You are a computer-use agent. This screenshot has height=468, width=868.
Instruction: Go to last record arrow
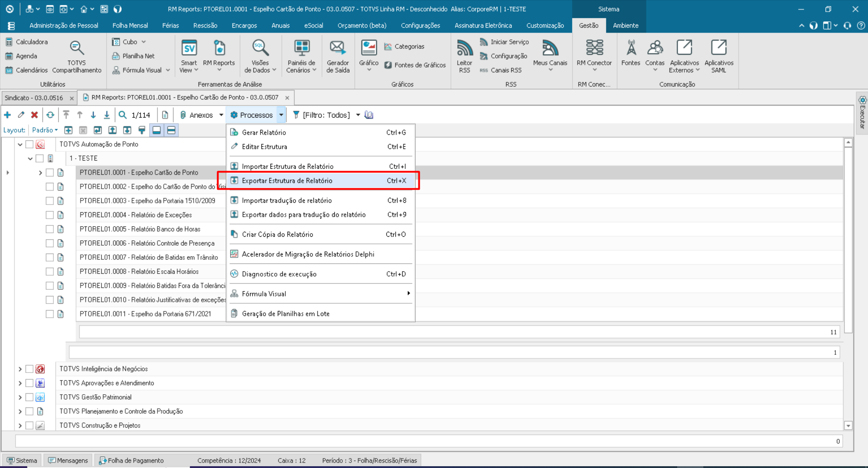click(107, 115)
